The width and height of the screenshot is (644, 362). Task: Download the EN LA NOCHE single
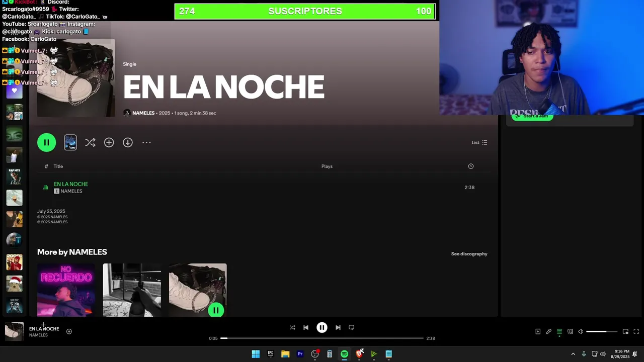(128, 142)
